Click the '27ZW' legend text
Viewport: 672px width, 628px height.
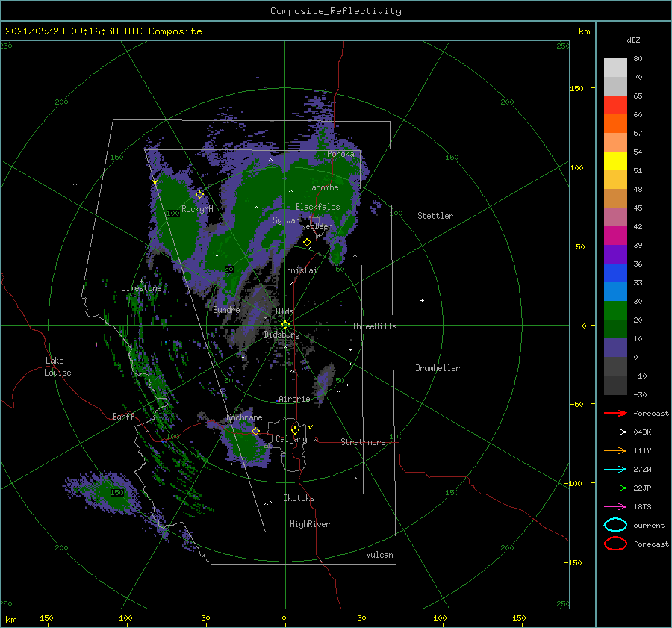coord(642,470)
